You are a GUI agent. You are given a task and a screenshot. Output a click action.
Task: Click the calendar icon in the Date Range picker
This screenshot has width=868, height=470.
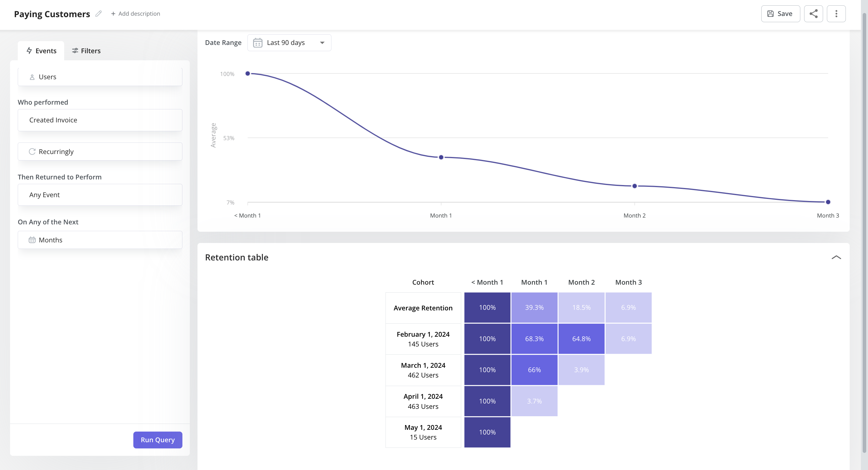coord(258,43)
